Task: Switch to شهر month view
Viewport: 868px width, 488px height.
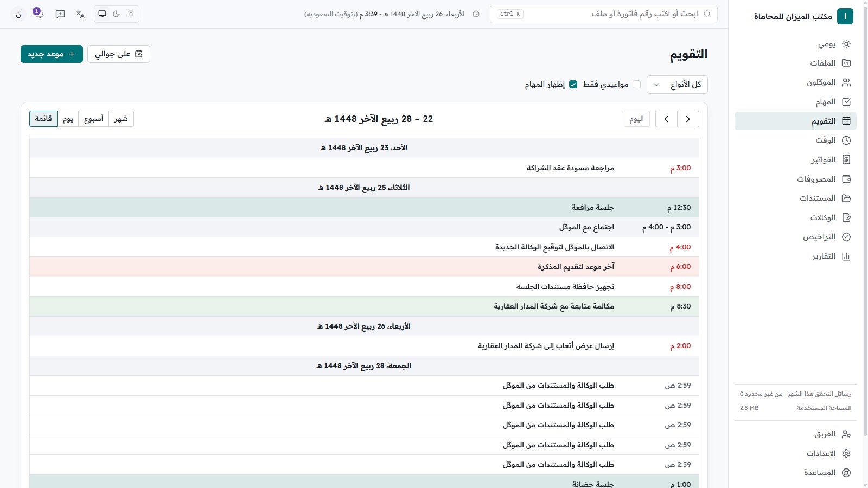Action: [x=121, y=119]
